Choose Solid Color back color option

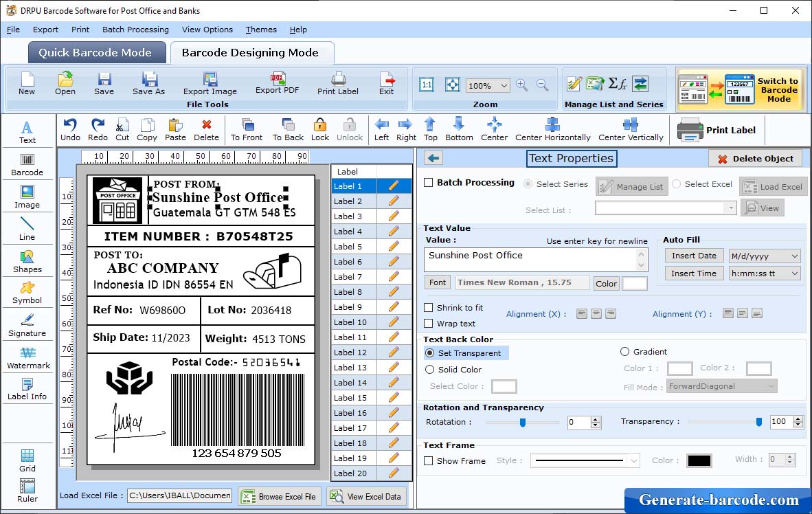pyautogui.click(x=430, y=370)
